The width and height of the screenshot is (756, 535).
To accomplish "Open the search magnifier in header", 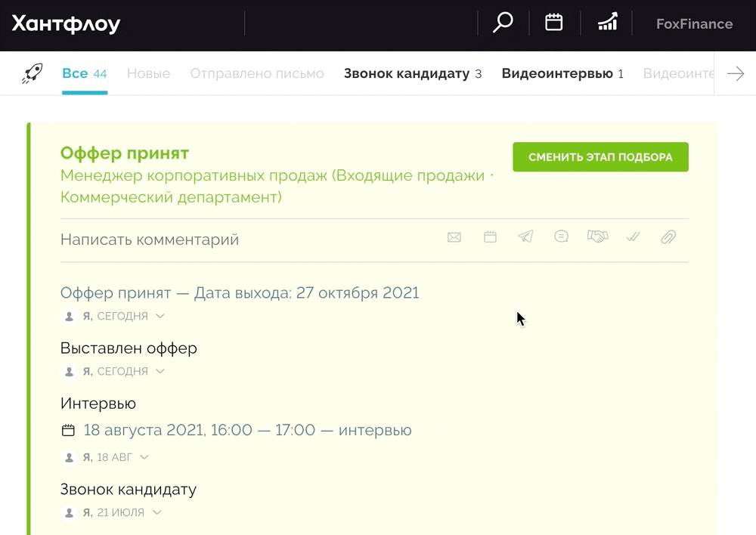I will (x=503, y=23).
